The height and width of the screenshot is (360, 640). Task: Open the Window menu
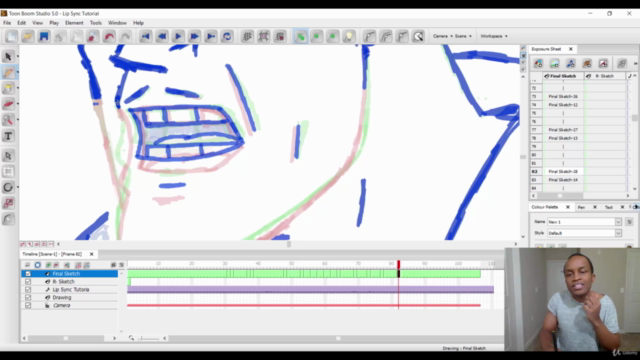(x=117, y=23)
